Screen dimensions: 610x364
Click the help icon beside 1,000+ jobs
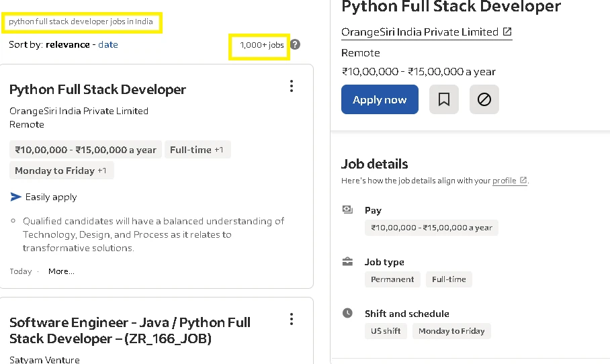click(x=296, y=44)
